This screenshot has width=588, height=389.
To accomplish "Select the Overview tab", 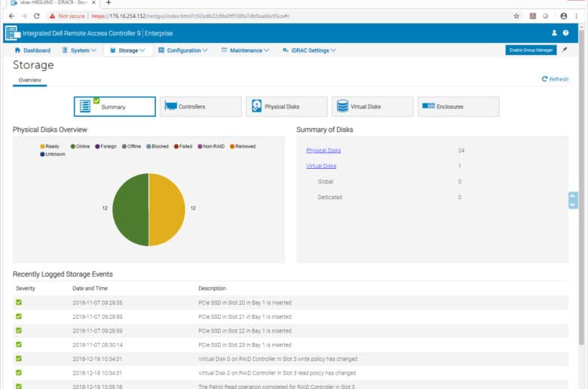I will click(x=29, y=80).
